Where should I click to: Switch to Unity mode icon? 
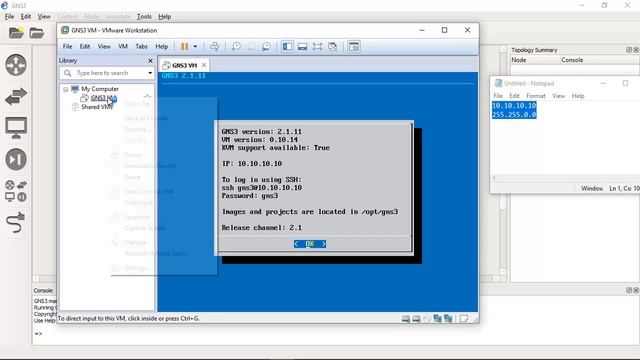333,47
